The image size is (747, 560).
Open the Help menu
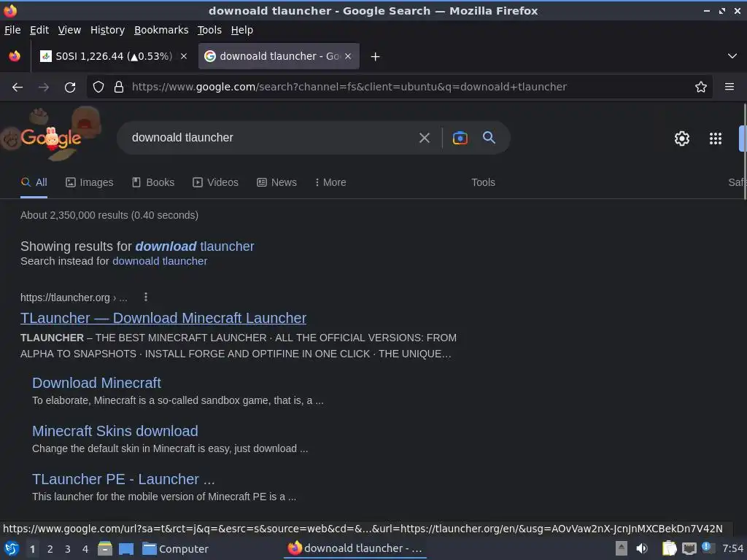click(242, 30)
